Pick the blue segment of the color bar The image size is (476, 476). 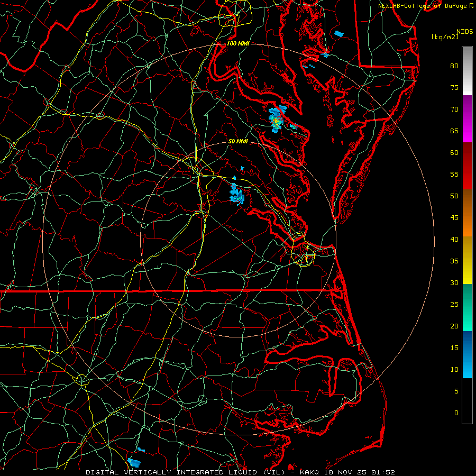(x=467, y=354)
